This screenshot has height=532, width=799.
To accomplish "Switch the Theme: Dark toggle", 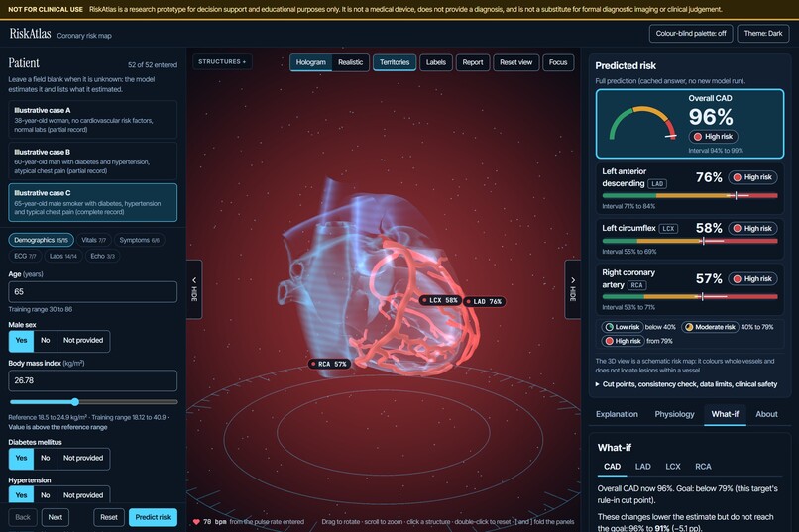I will [x=763, y=33].
